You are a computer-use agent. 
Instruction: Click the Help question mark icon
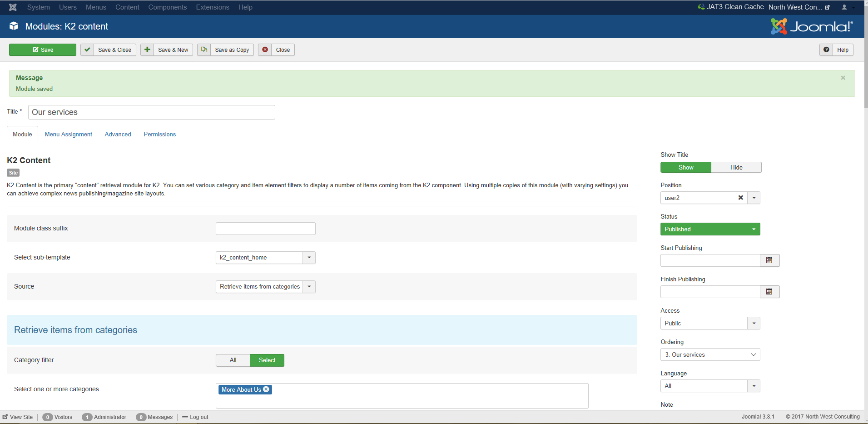(x=826, y=50)
